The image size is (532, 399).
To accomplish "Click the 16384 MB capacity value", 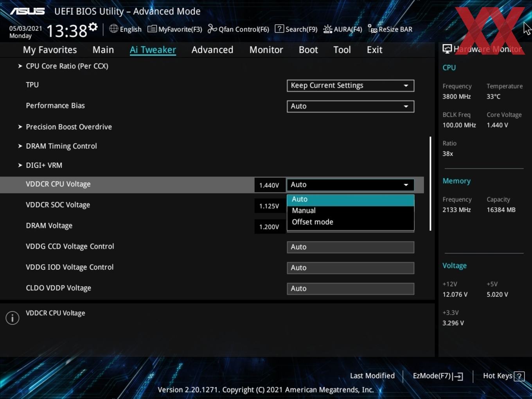I will point(501,210).
